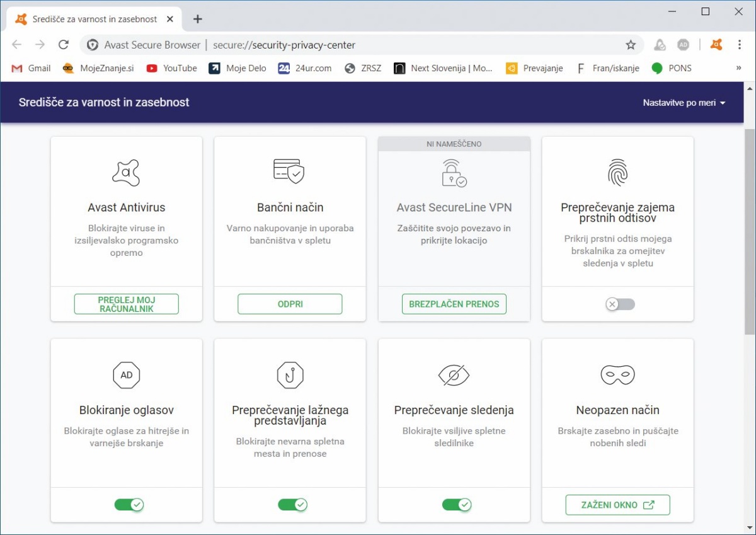Click the Bančni način card icon

[290, 172]
